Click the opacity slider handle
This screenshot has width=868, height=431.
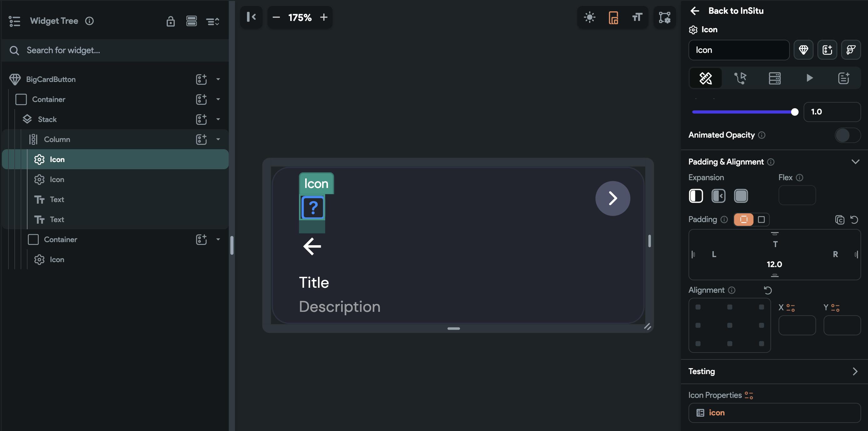[795, 112]
